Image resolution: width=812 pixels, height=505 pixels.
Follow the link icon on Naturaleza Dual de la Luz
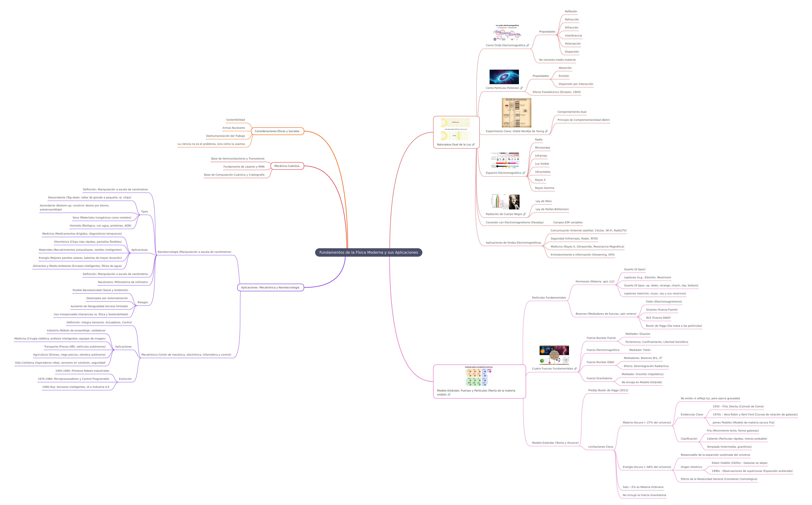pyautogui.click(x=473, y=145)
